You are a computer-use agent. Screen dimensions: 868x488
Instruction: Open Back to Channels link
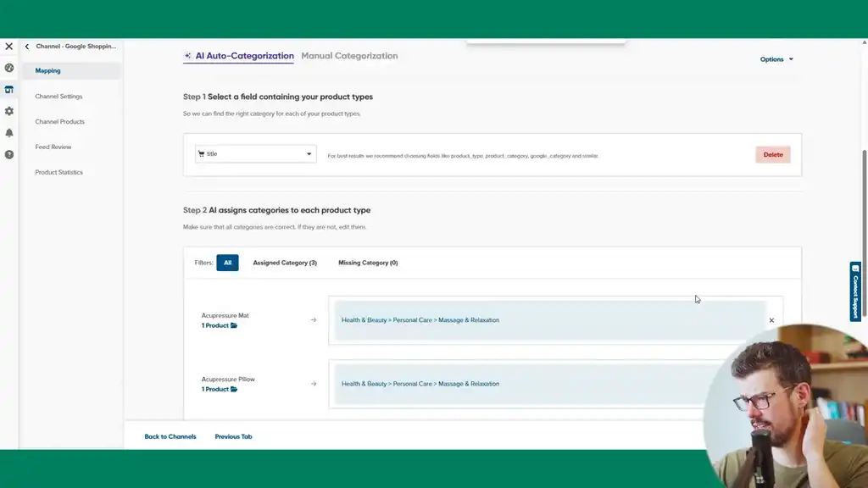tap(169, 436)
